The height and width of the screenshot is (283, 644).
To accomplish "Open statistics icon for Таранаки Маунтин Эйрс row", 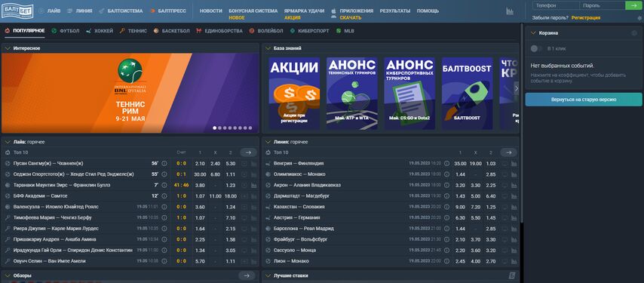I will click(x=253, y=185).
